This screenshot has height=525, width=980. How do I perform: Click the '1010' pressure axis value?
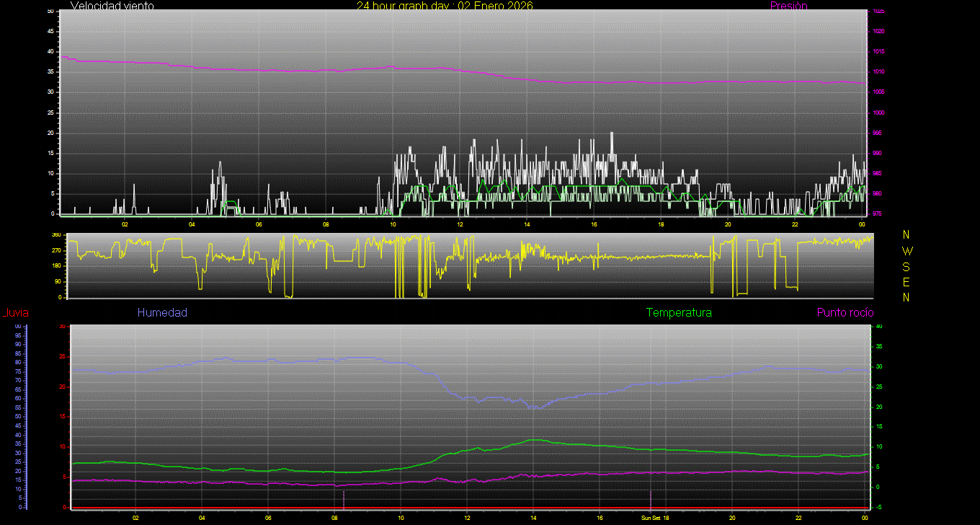pyautogui.click(x=878, y=72)
